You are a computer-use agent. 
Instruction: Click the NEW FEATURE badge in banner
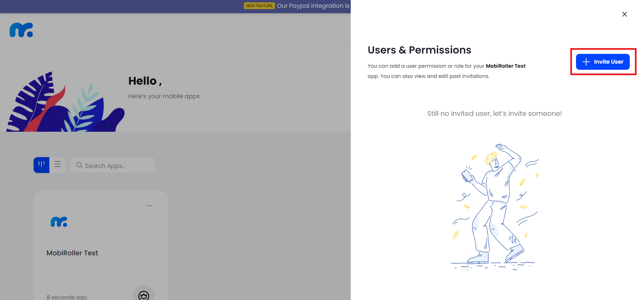259,6
